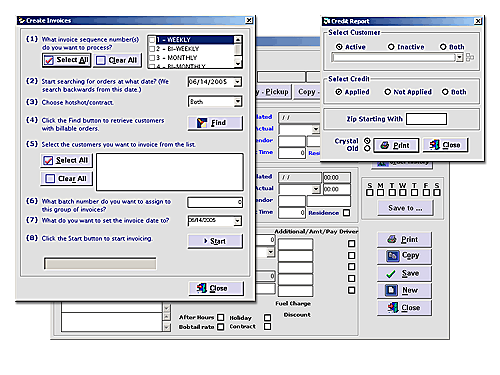
Task: Click the Pickup tab in background window
Action: (x=274, y=92)
